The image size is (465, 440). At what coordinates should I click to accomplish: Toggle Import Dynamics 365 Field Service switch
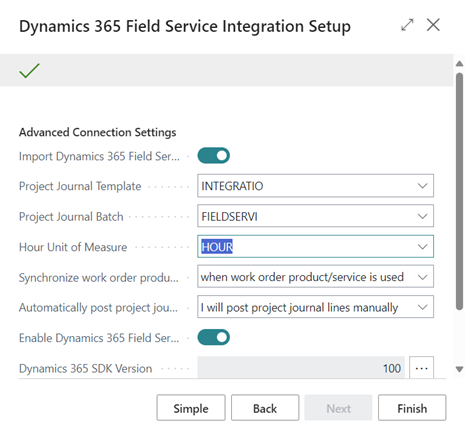coord(213,156)
